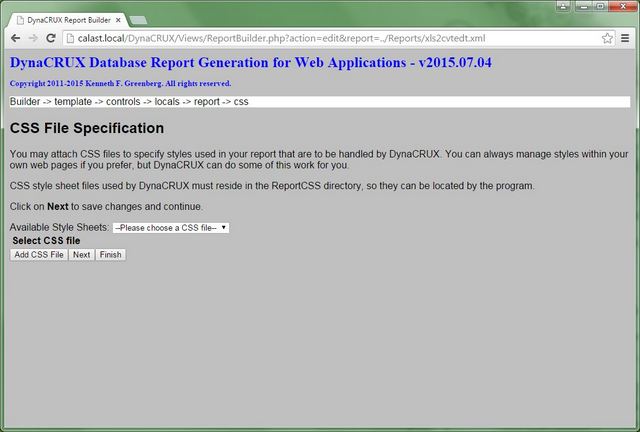Reload the page with the refresh icon

[x=51, y=38]
